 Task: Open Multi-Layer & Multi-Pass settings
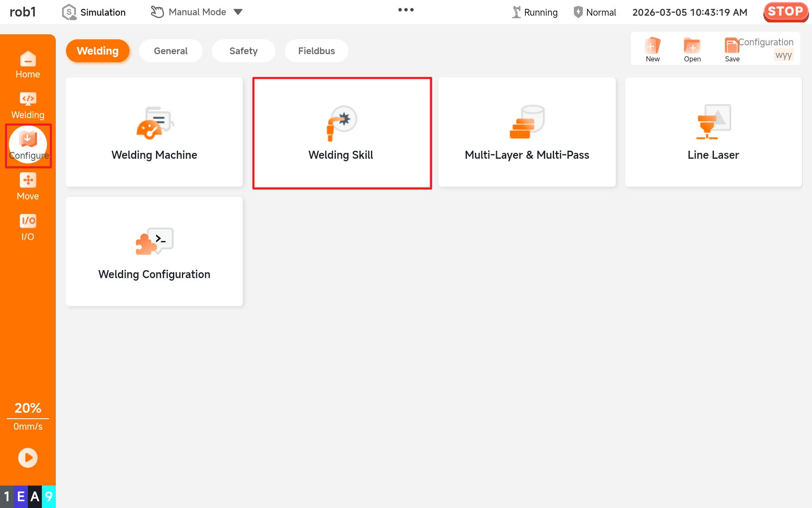527,132
